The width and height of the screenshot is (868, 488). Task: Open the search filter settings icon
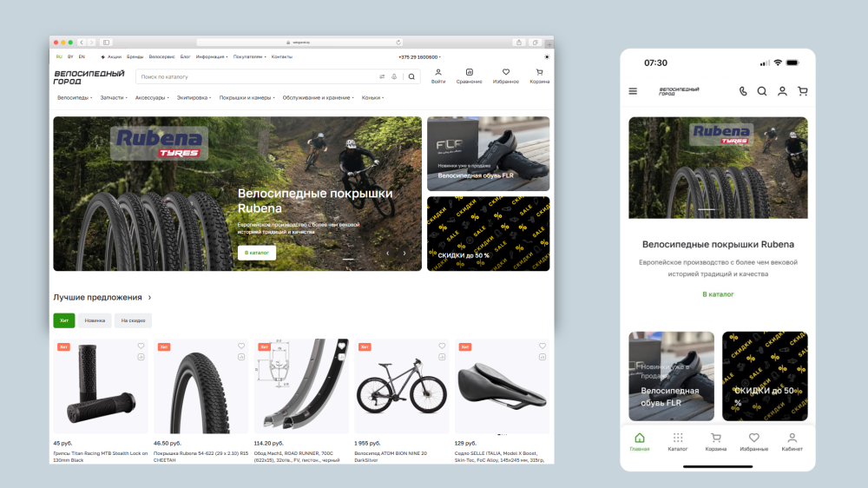[x=382, y=77]
